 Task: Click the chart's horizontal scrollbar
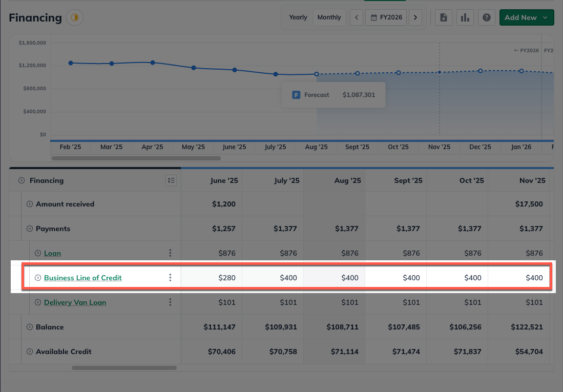(136, 158)
